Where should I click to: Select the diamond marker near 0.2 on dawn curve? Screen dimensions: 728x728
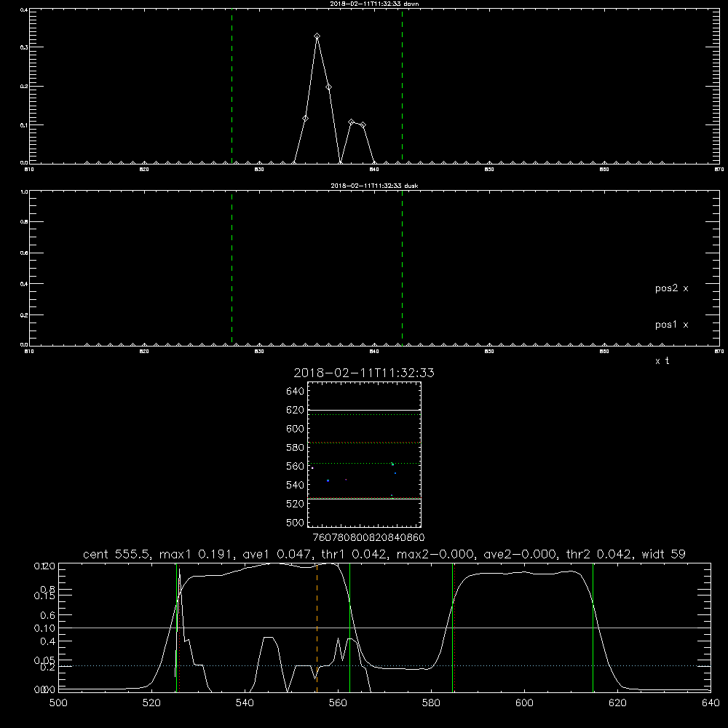click(x=329, y=87)
